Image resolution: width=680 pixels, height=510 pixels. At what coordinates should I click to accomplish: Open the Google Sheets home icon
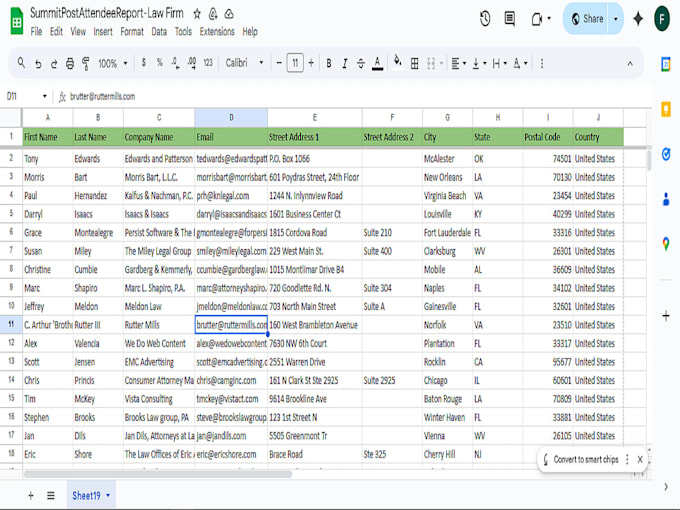(16, 22)
